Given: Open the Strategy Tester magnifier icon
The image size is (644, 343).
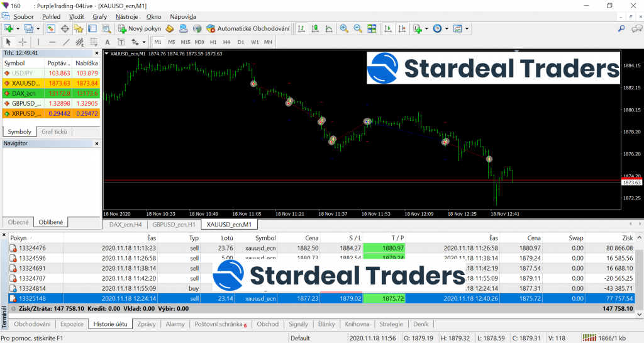Looking at the screenshot, I should tap(106, 28).
